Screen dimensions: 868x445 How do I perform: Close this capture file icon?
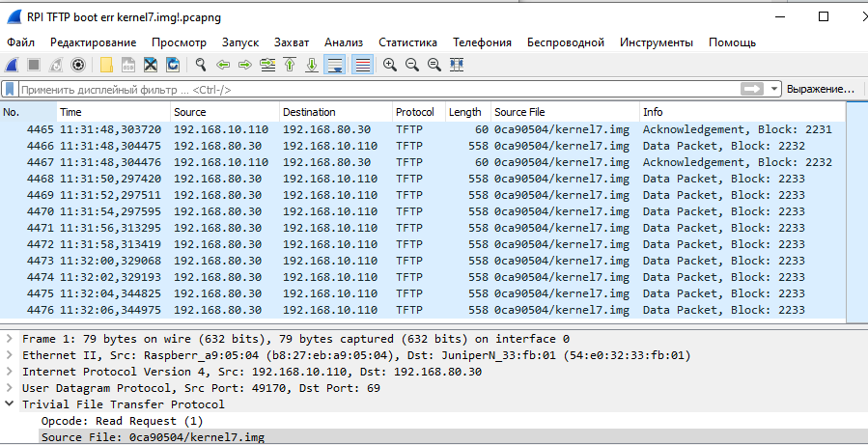pyautogui.click(x=151, y=65)
